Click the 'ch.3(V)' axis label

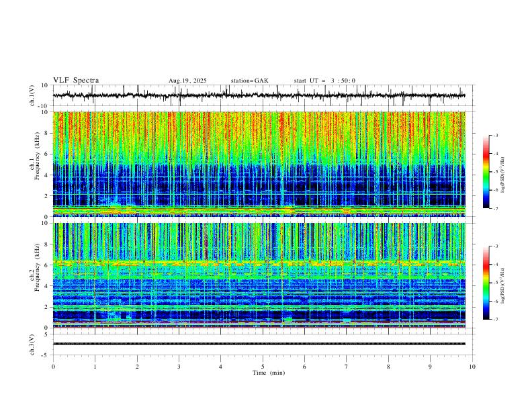(32, 345)
